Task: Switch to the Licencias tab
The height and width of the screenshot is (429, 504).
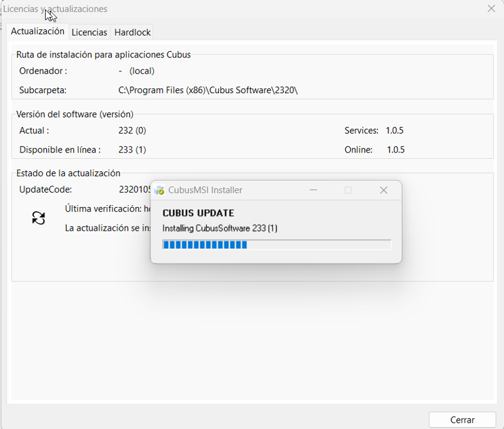Action: pyautogui.click(x=89, y=32)
